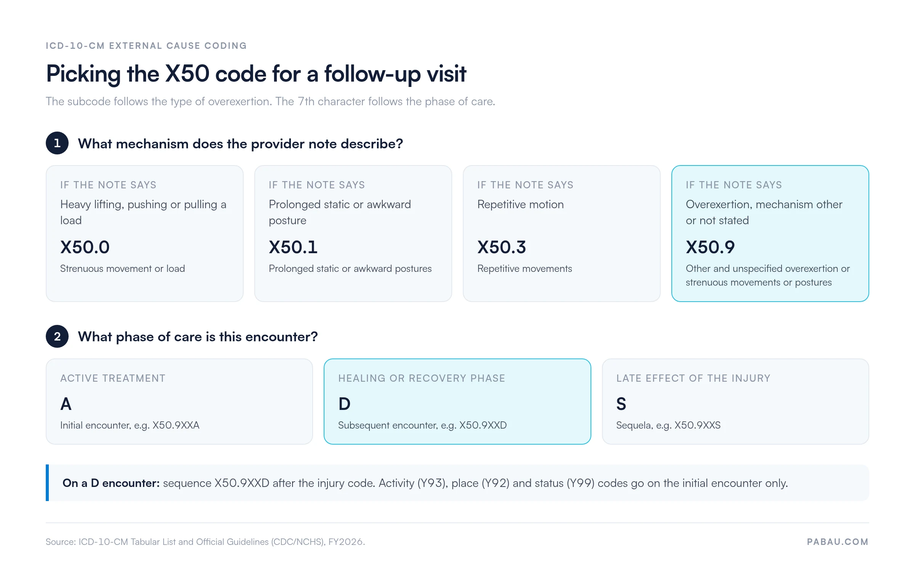Pick the highlighted X50.9 card

(770, 233)
